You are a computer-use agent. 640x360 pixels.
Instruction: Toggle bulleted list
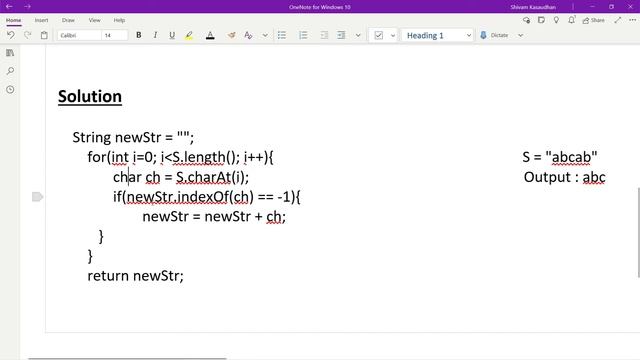coord(282,35)
